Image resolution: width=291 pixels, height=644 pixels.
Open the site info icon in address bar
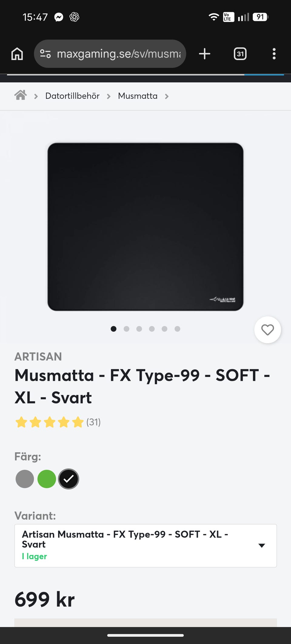45,54
